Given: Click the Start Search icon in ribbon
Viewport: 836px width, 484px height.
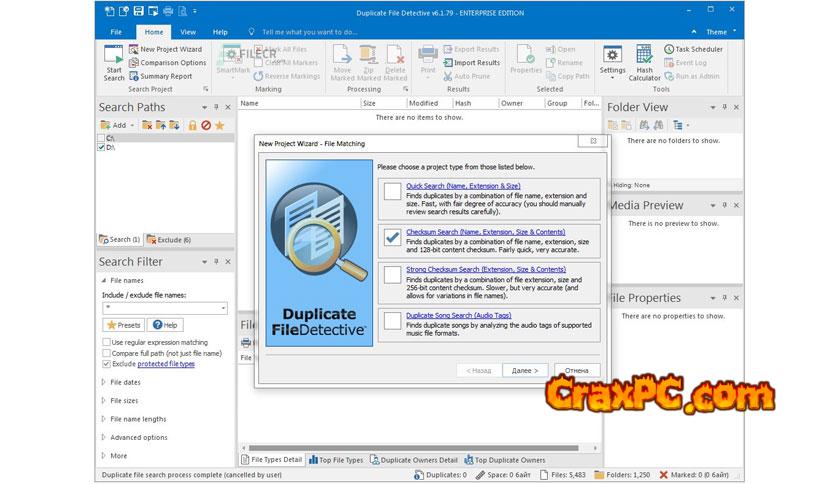Looking at the screenshot, I should 113,60.
